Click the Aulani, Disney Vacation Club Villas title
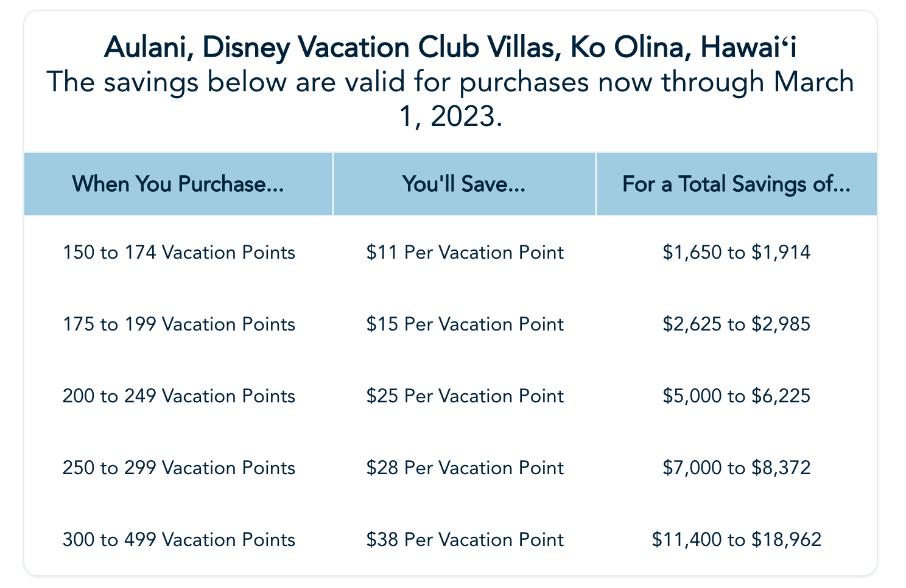906x588 pixels. pos(450,47)
